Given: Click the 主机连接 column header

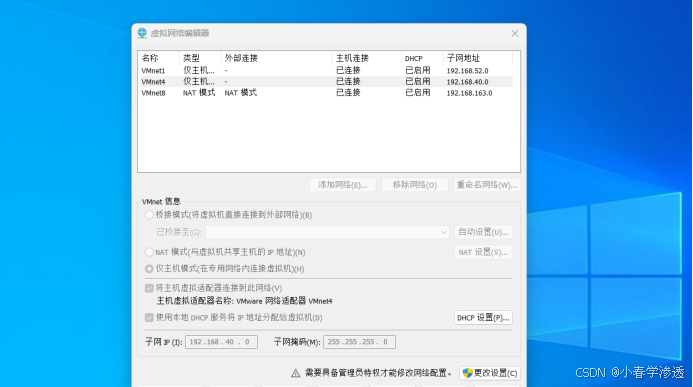Looking at the screenshot, I should 367,58.
